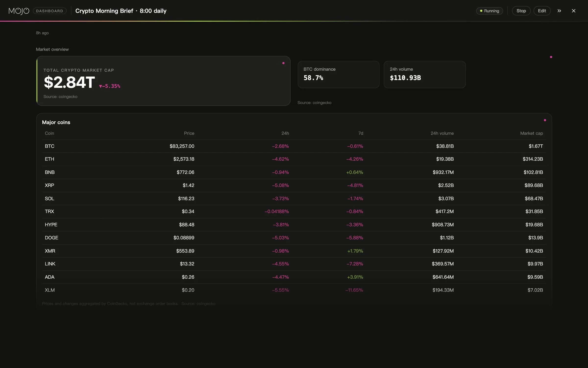Click XLM 7d change −11.65%
The image size is (588, 368).
tap(354, 290)
